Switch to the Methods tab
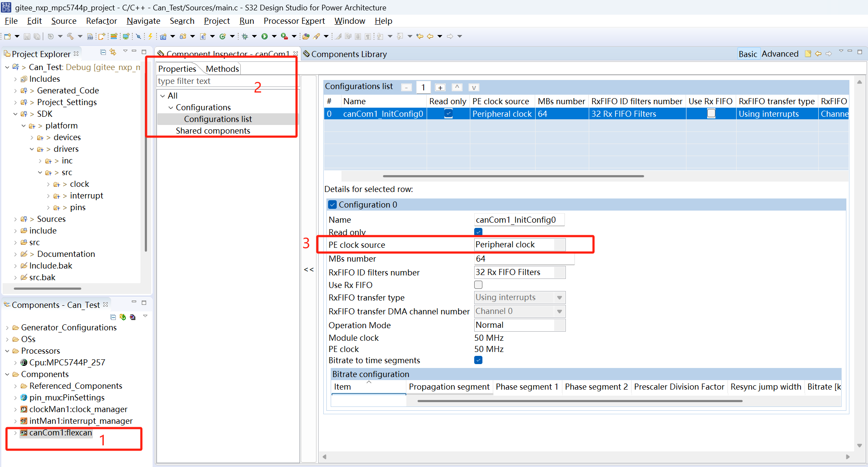This screenshot has height=467, width=868. (x=222, y=69)
